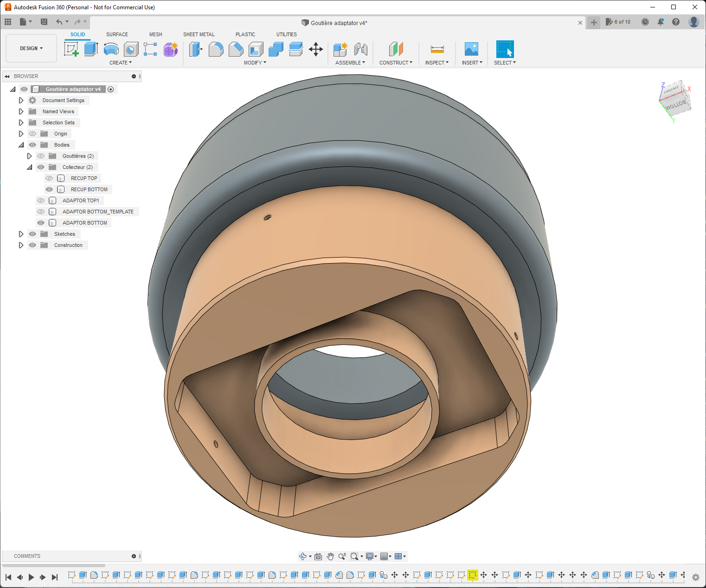706x588 pixels.
Task: Show the RECUP TOP body
Action: [49, 178]
